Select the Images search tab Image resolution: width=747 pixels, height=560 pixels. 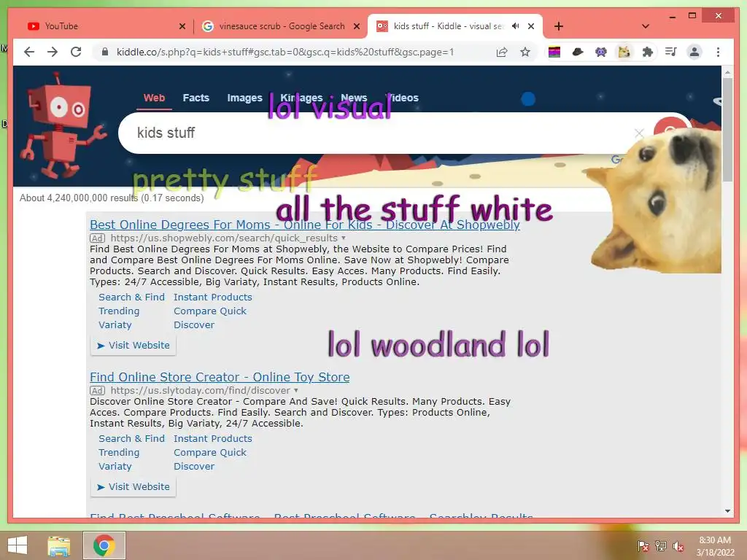click(244, 98)
